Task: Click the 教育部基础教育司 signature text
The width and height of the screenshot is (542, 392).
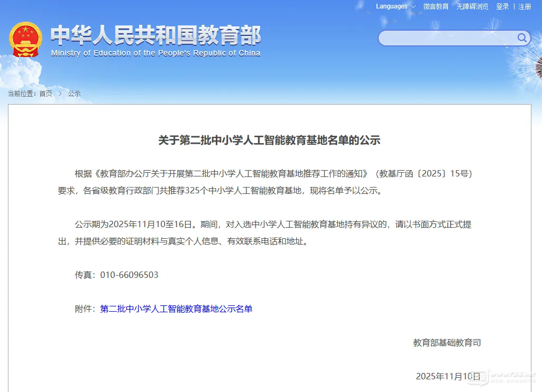Action: [447, 343]
